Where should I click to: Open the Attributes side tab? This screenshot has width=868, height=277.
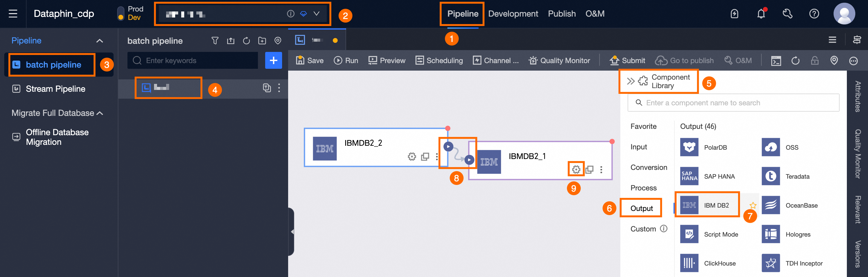(x=857, y=96)
